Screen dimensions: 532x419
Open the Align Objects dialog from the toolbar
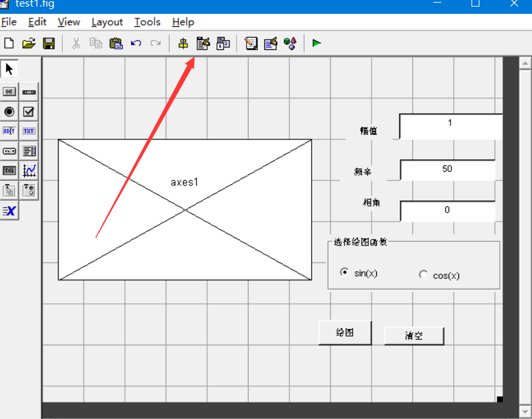(x=183, y=43)
